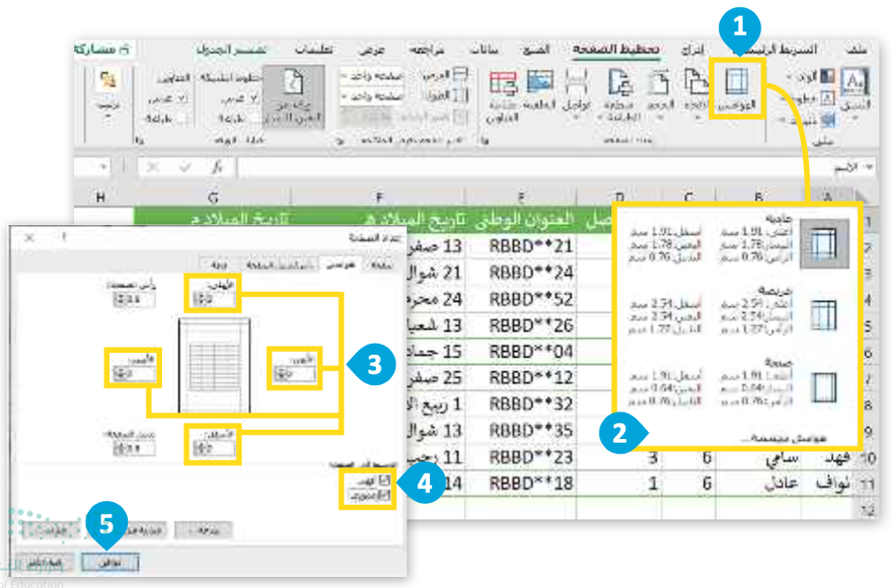
Task: Open the Height page dropdown
Action: coord(372,97)
